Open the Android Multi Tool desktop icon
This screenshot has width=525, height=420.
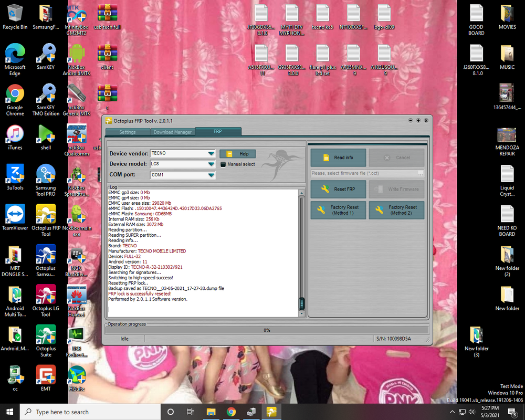coord(15,301)
